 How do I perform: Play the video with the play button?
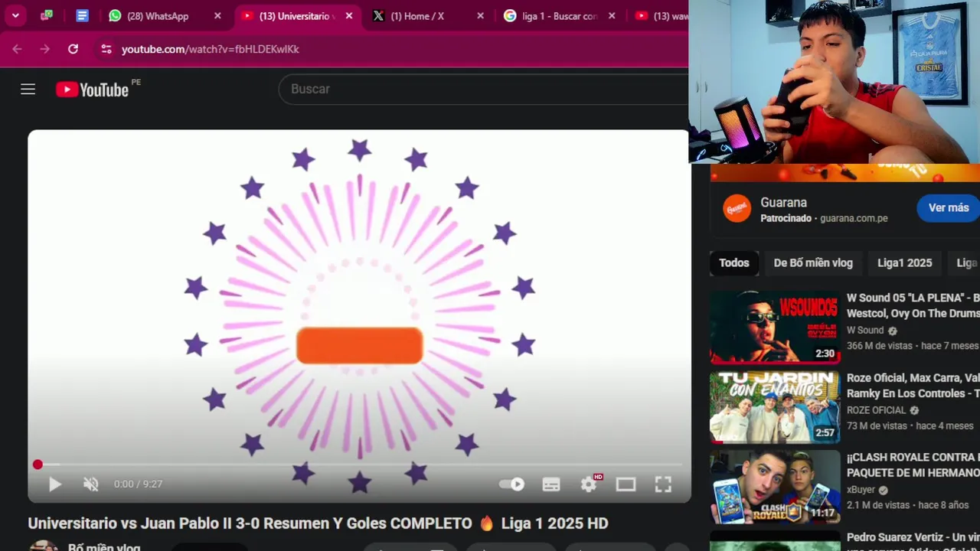tap(54, 484)
